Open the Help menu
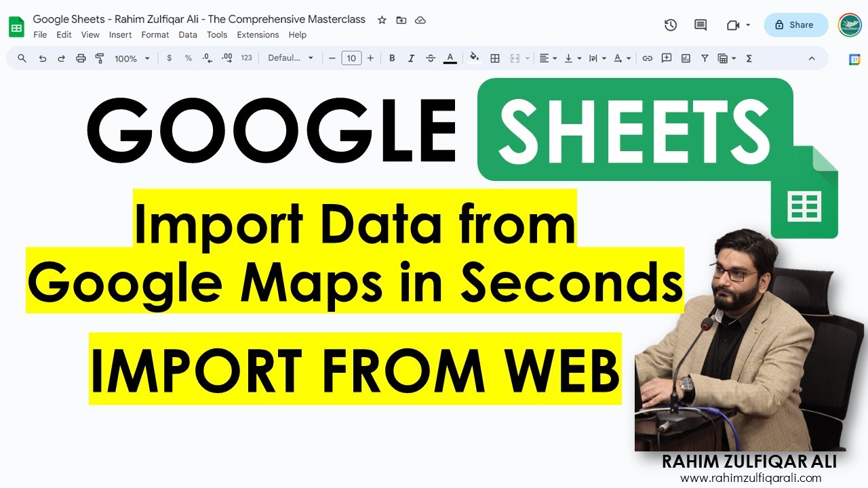Image resolution: width=868 pixels, height=488 pixels. click(298, 35)
